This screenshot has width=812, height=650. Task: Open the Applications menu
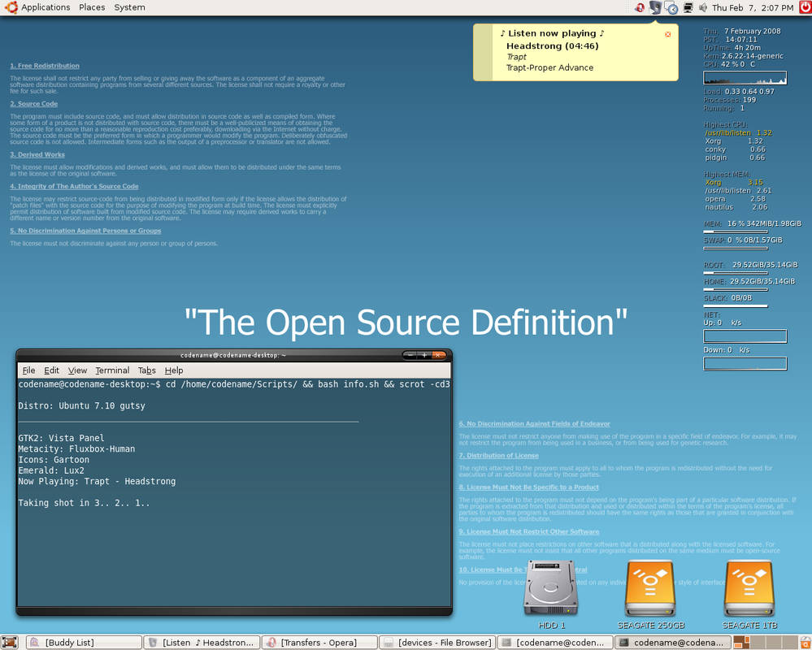pos(46,7)
